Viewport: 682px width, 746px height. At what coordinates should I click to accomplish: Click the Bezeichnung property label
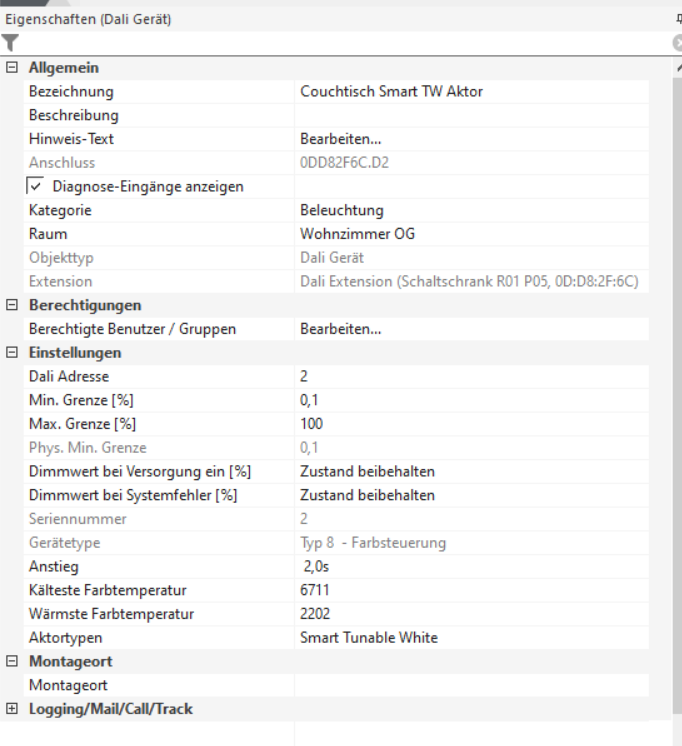[x=71, y=91]
